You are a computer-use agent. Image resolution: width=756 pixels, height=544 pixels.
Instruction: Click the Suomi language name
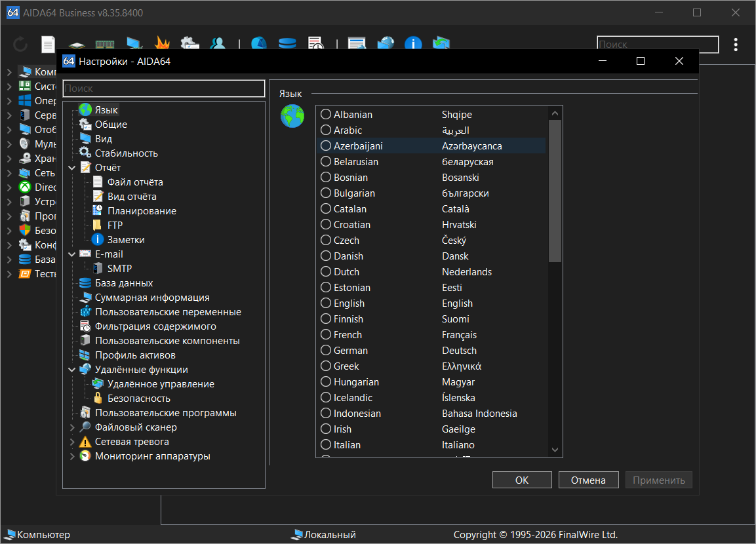click(456, 319)
